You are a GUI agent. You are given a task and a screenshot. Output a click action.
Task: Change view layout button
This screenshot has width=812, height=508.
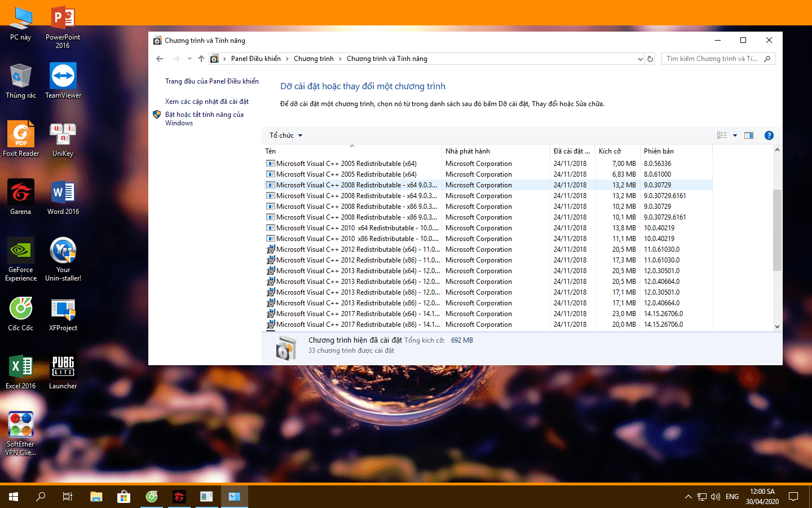722,135
